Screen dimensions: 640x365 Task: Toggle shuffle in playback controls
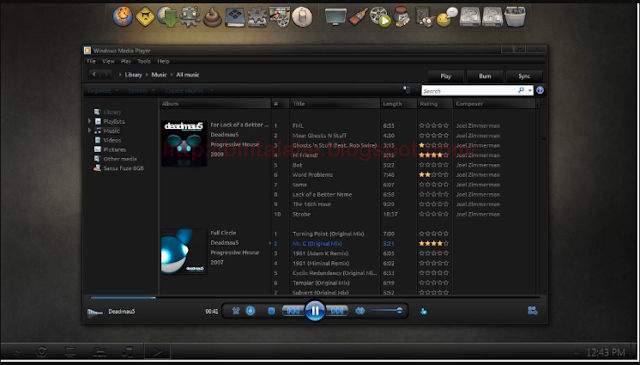pyautogui.click(x=236, y=311)
